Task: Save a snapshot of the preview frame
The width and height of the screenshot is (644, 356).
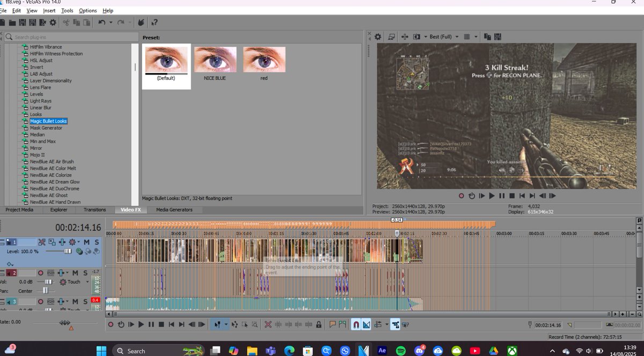Action: [497, 36]
